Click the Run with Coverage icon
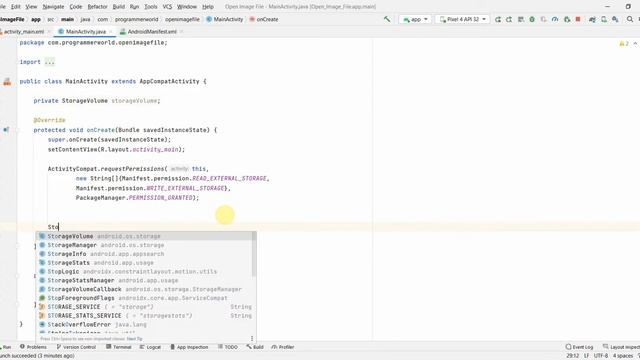 pyautogui.click(x=544, y=19)
